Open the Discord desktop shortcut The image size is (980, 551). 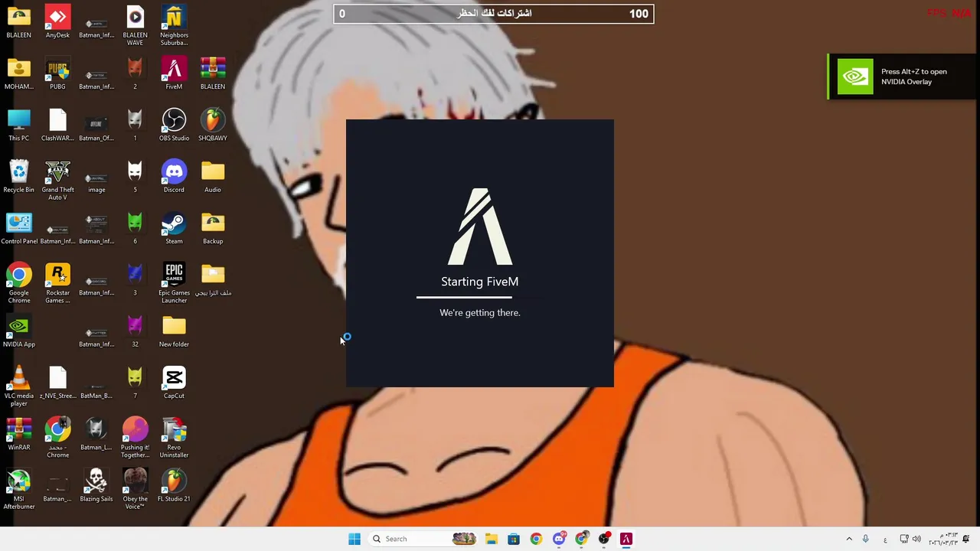174,177
